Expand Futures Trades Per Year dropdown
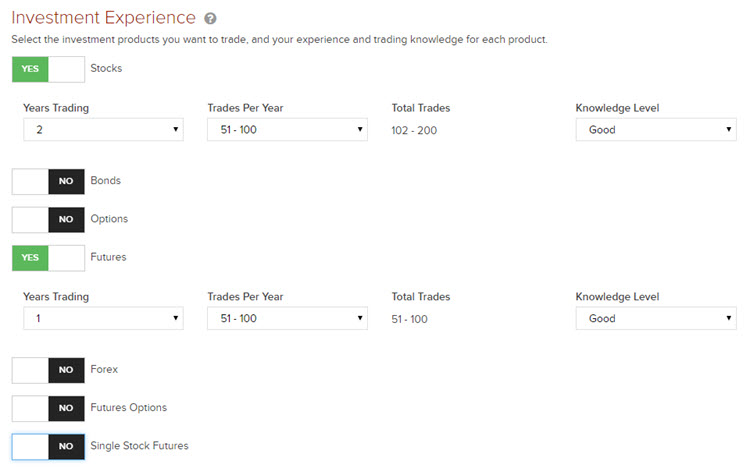This screenshot has height=475, width=750. (287, 318)
